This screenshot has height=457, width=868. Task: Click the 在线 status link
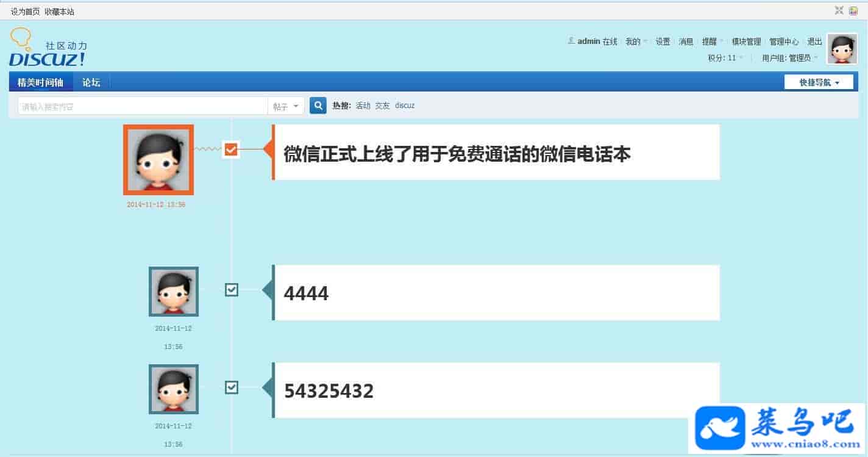(610, 41)
